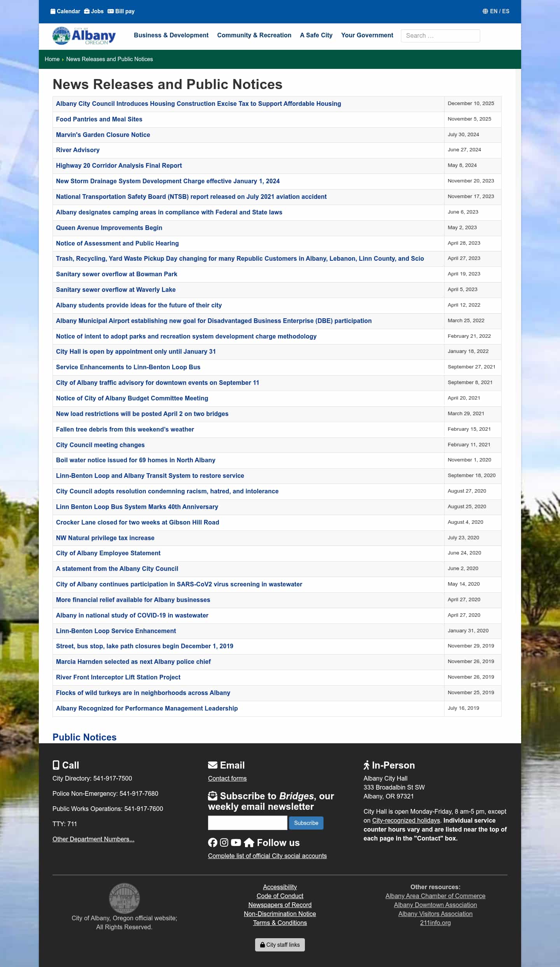Image resolution: width=560 pixels, height=967 pixels.
Task: Open Non-Discrimination Notice link
Action: coord(280,914)
